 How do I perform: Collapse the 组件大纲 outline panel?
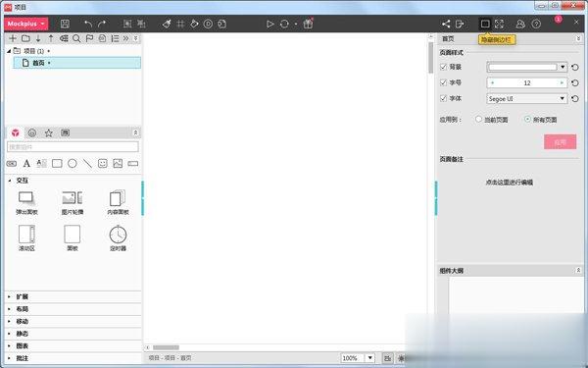[578, 271]
